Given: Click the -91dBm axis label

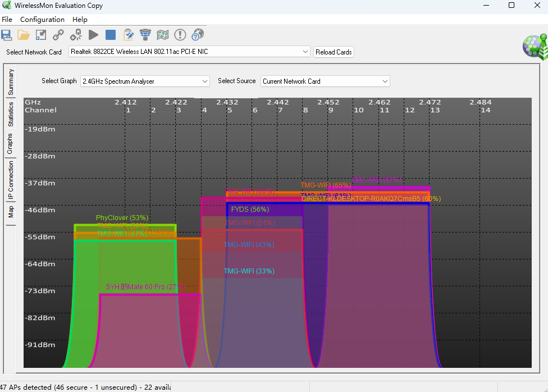Looking at the screenshot, I should tap(40, 345).
